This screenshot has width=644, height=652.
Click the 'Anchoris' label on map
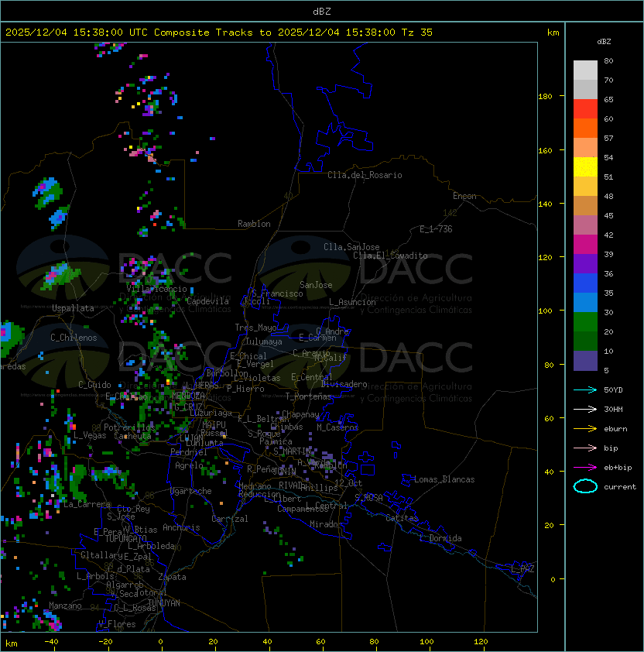pos(181,527)
